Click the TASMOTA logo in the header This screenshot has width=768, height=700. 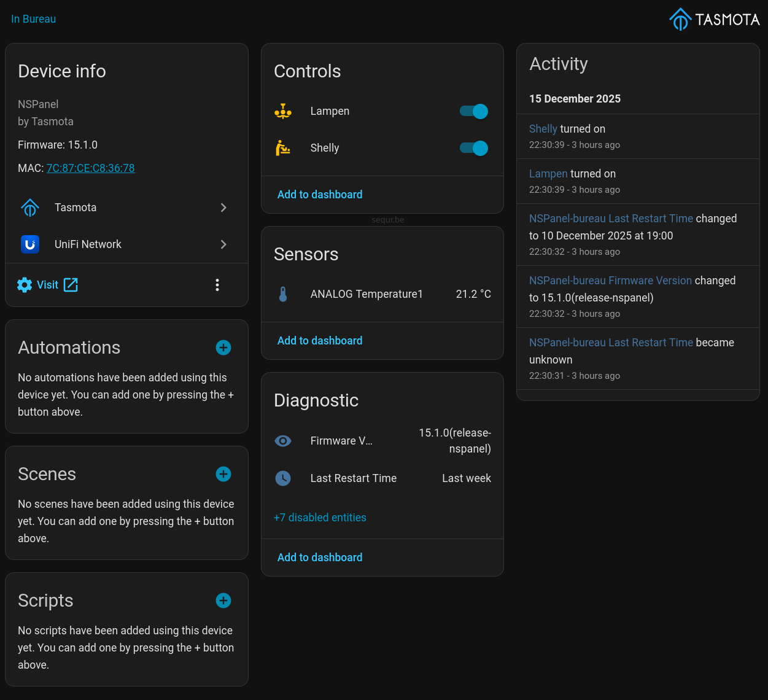(715, 19)
